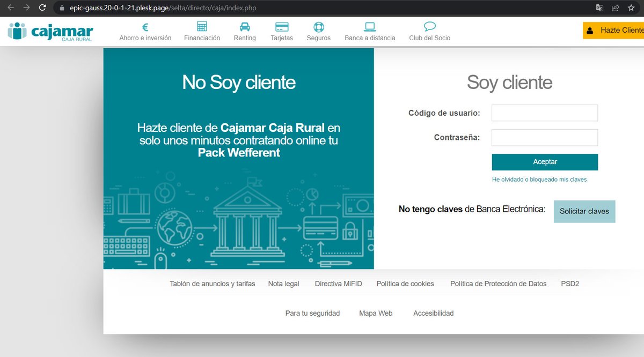This screenshot has width=644, height=357.
Task: Click the Aceptar login button
Action: click(x=545, y=162)
